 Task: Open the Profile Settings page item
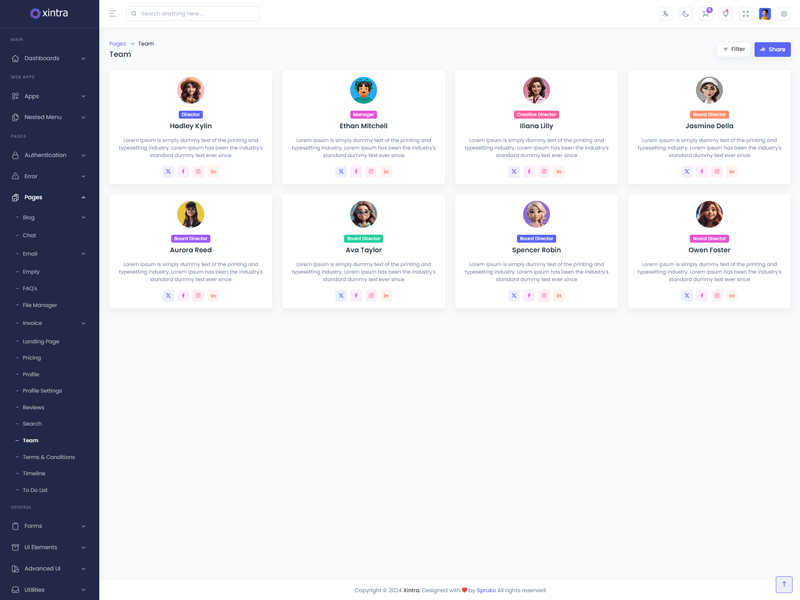pos(42,391)
